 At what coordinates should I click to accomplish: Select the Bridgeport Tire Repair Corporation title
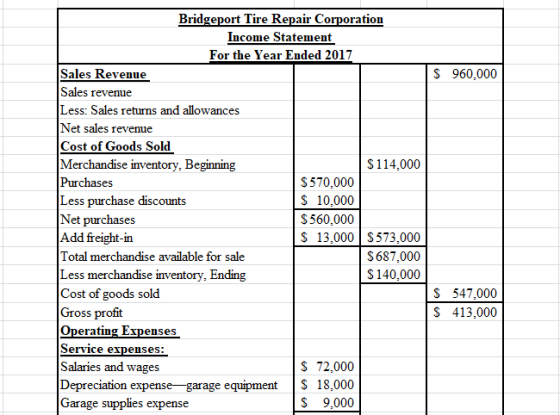pos(281,19)
